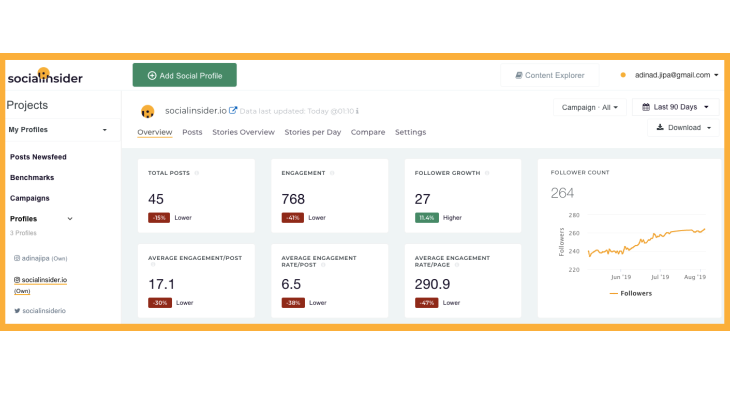Image resolution: width=730 pixels, height=400 pixels.
Task: Click the Total Posts value 45
Action: [x=156, y=199]
